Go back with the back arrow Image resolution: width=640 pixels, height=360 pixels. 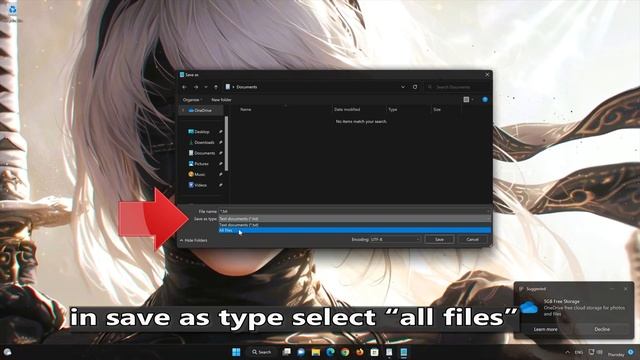tap(184, 87)
